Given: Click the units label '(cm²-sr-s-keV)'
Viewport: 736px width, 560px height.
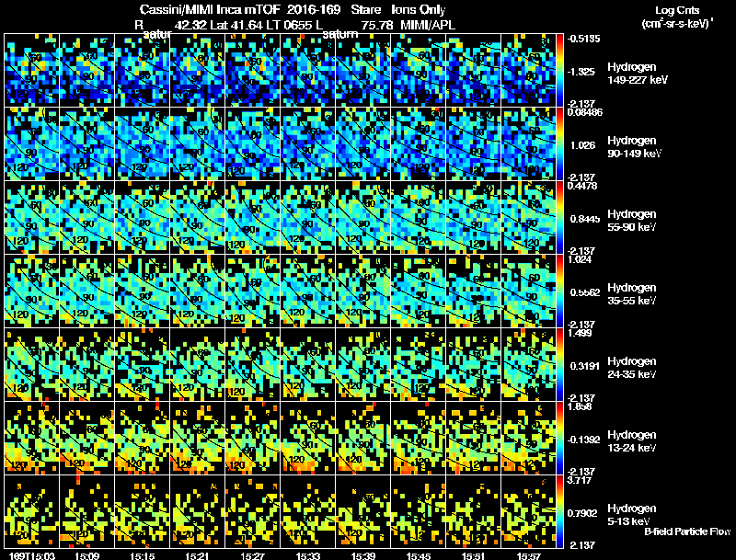Looking at the screenshot, I should point(676,24).
